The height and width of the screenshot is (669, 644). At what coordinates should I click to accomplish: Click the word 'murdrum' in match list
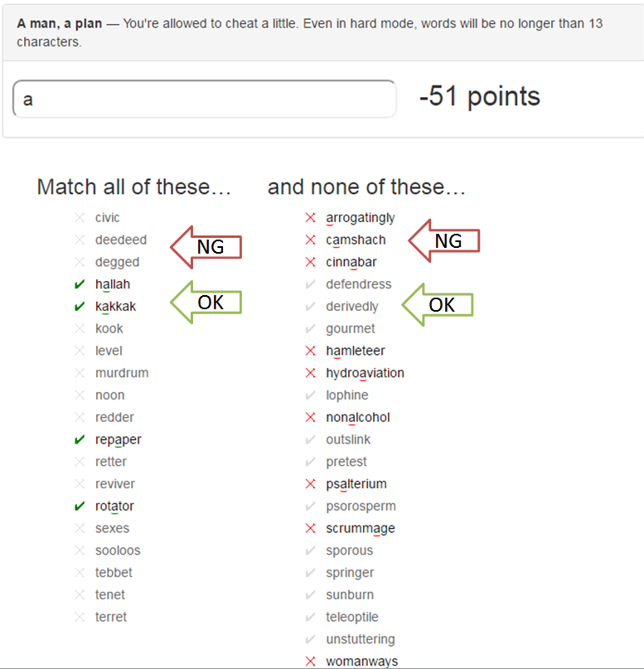coord(122,373)
